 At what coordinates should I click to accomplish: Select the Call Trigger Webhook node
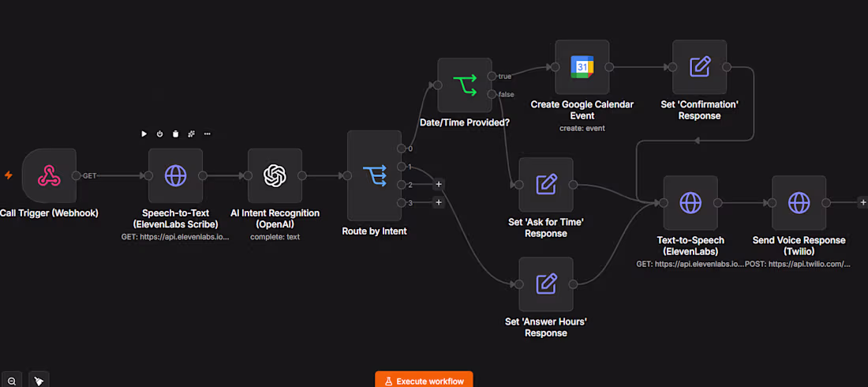click(x=49, y=176)
